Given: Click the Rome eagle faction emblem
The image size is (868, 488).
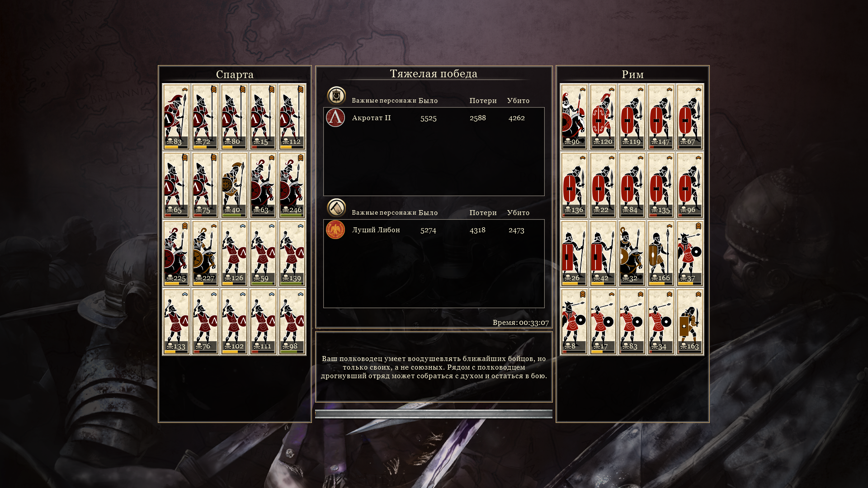Looking at the screenshot, I should (x=335, y=230).
